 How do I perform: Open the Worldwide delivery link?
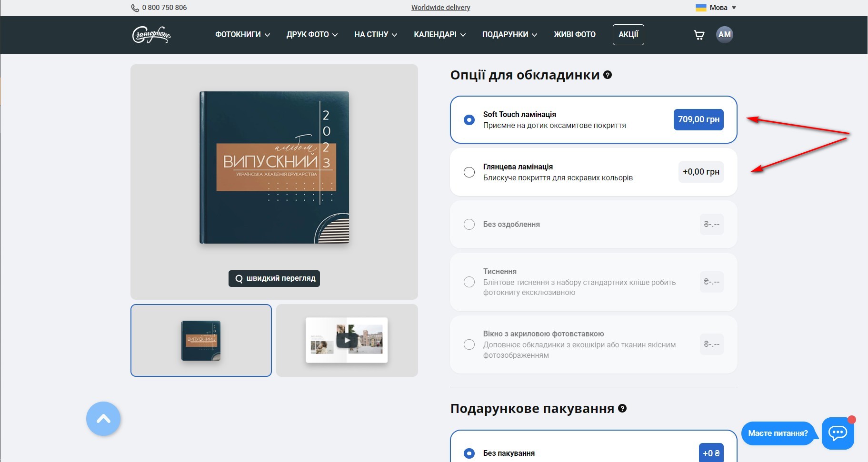[440, 8]
